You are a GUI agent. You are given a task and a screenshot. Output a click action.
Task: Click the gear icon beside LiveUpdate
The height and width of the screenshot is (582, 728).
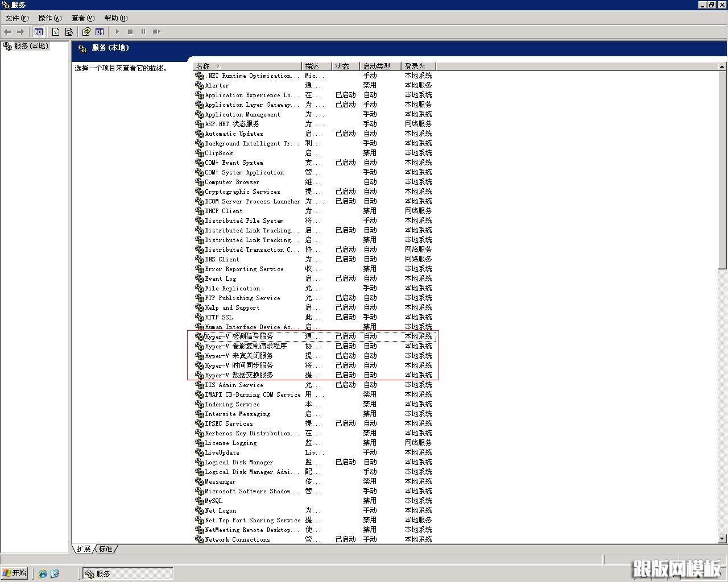pyautogui.click(x=200, y=452)
